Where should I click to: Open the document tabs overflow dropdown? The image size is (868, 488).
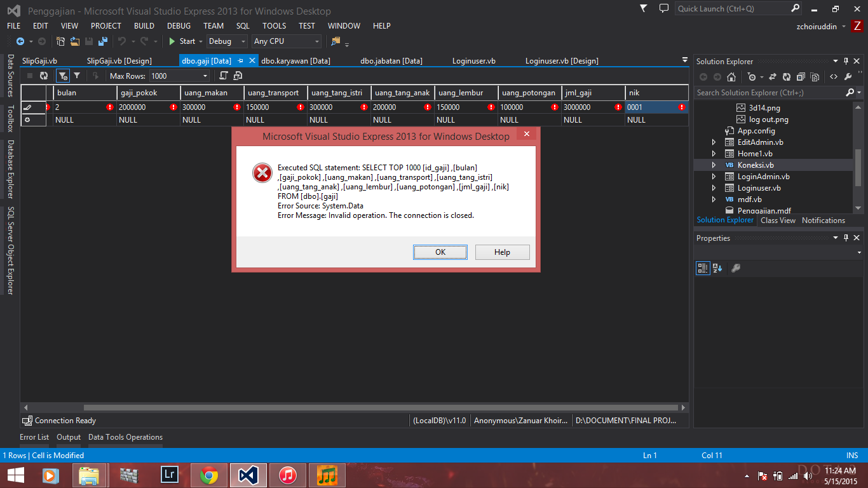click(684, 60)
